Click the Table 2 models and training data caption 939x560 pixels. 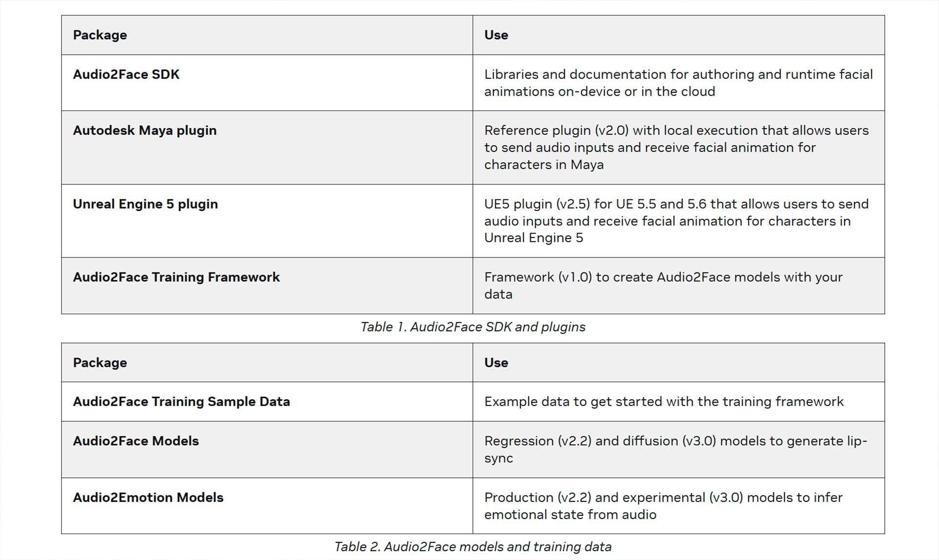[472, 547]
